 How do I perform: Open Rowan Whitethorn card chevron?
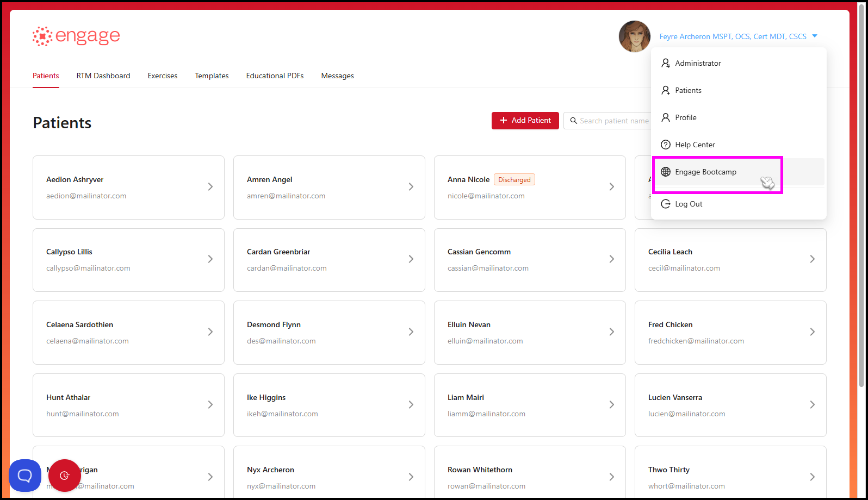(612, 477)
